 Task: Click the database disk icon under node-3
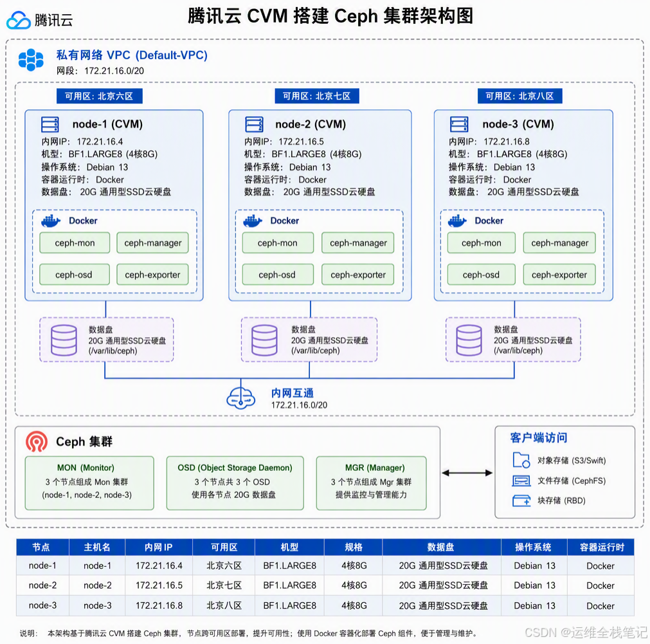click(469, 340)
